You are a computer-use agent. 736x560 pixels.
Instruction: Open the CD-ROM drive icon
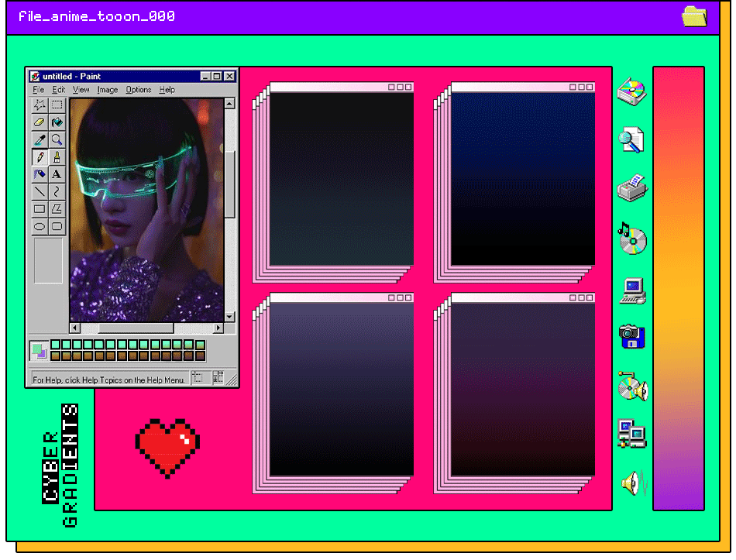(631, 91)
